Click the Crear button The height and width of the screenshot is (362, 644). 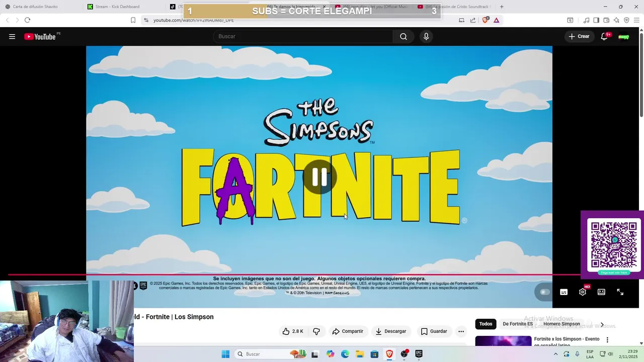(579, 36)
